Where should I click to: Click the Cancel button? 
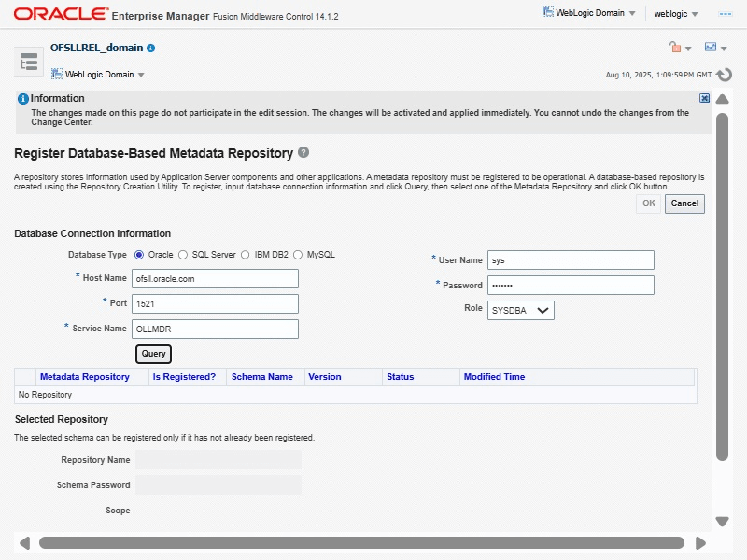684,203
